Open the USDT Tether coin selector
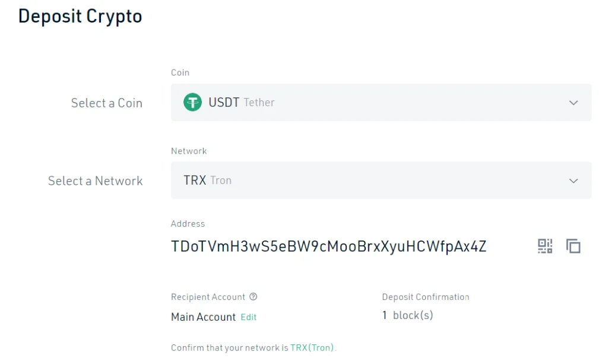Screen dimensions: 608x364 click(381, 103)
